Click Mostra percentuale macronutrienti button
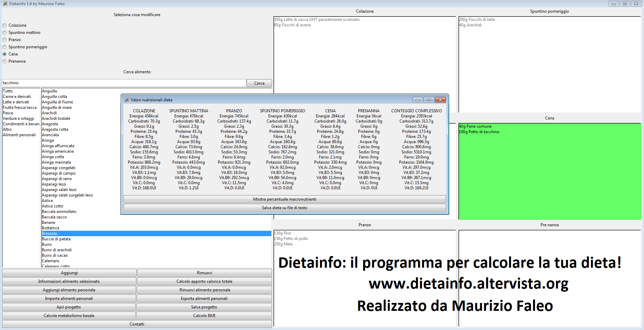The height and width of the screenshot is (330, 644). (x=284, y=199)
